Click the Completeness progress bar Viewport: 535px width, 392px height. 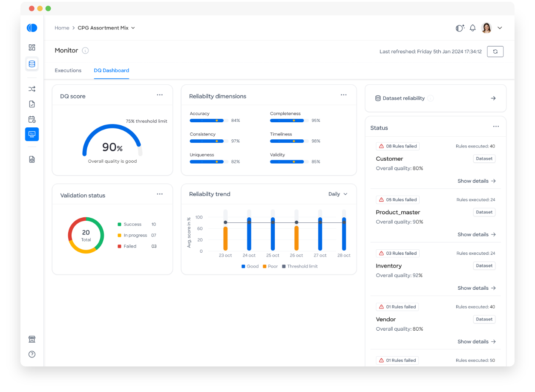289,121
